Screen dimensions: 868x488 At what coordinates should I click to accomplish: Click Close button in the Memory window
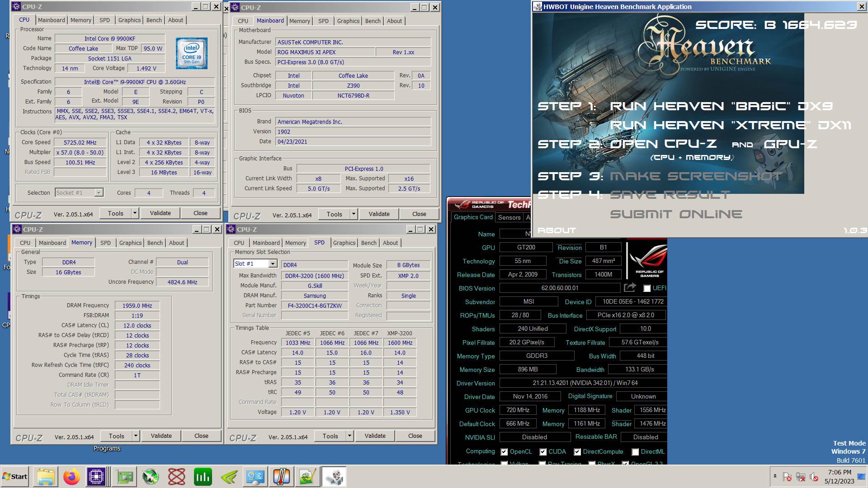coord(201,436)
